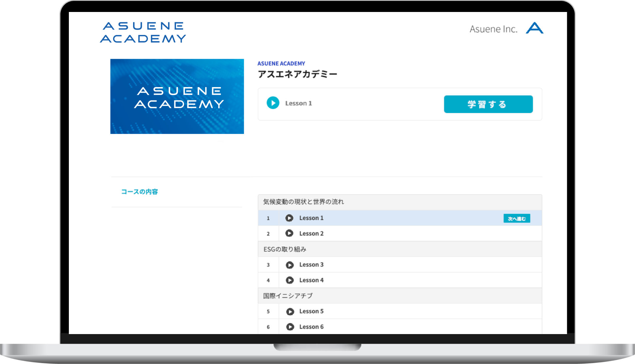Click the Asuene Academy logo in header
This screenshot has width=635, height=364.
(x=143, y=33)
